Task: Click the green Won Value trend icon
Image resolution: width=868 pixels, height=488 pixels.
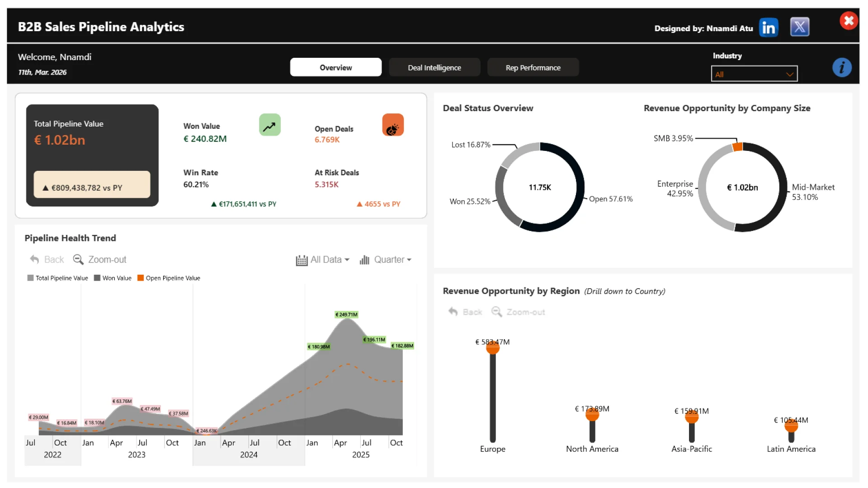Action: pos(269,125)
